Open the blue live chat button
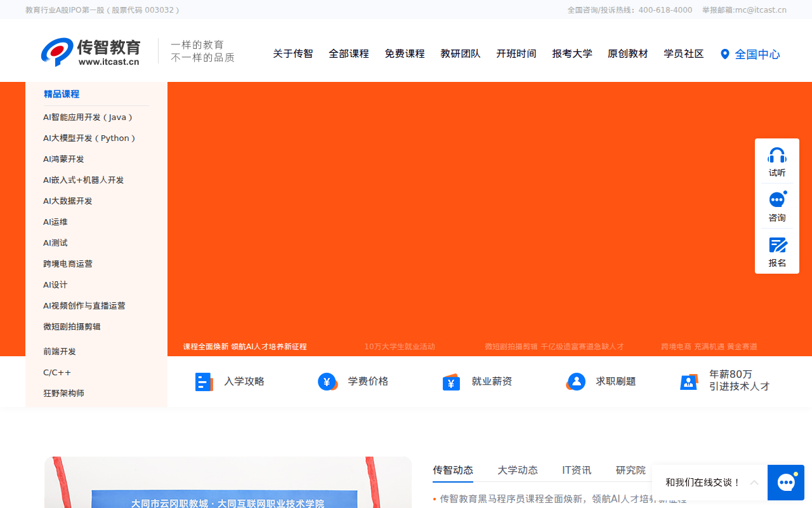The image size is (812, 508). tap(786, 483)
